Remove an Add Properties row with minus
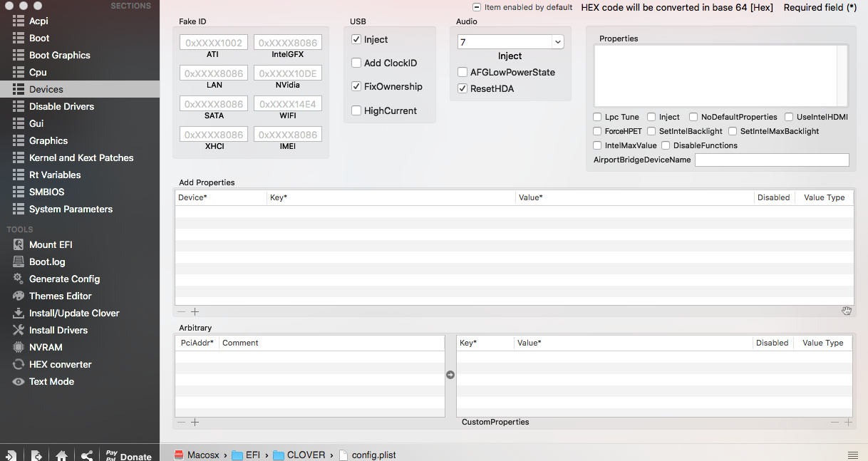The width and height of the screenshot is (868, 461). [182, 312]
